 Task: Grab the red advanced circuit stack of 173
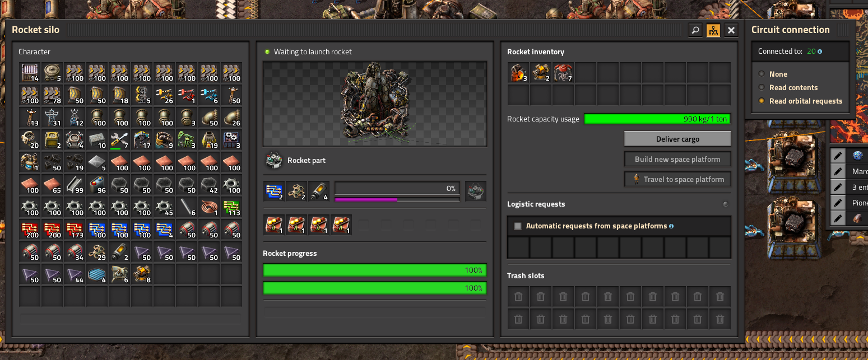75,229
